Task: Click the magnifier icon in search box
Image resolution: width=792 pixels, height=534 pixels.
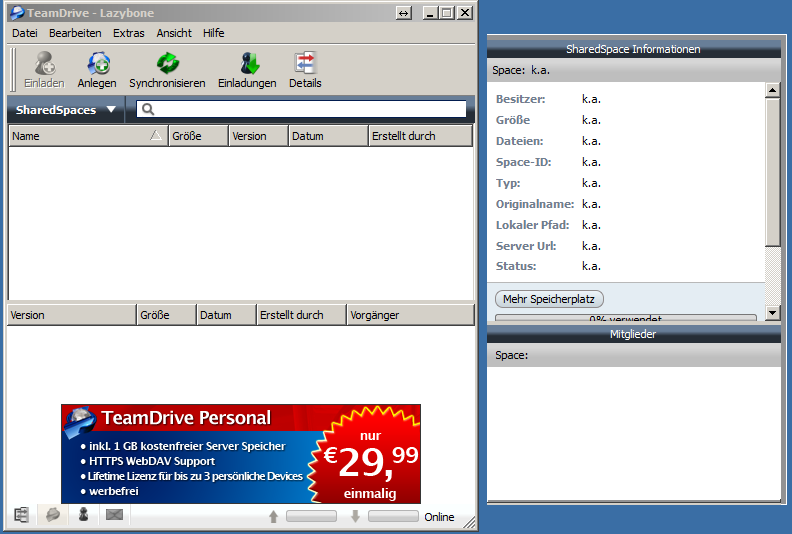Action: click(x=147, y=109)
